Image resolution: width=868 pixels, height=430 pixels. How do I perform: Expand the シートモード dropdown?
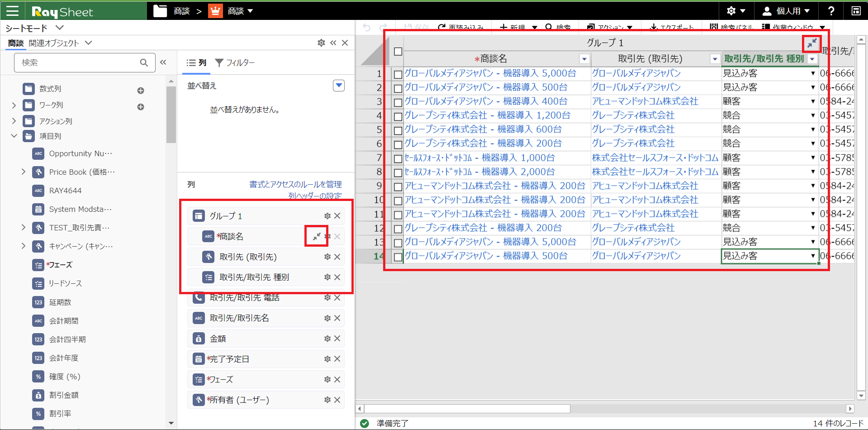click(x=59, y=28)
